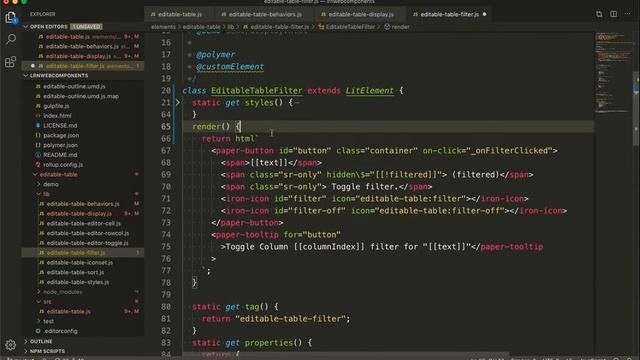The image size is (640, 360).
Task: Click the Open Changes icon beside Split Editor
Action: (599, 14)
